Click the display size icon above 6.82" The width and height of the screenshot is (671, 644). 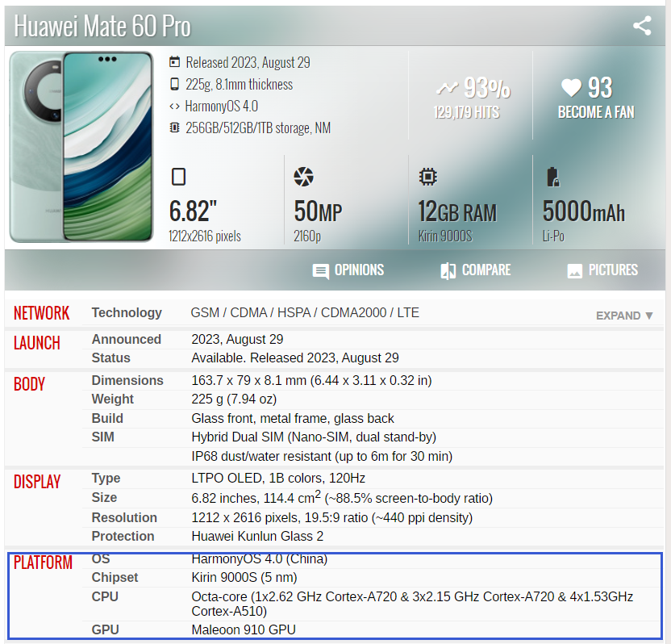point(178,177)
